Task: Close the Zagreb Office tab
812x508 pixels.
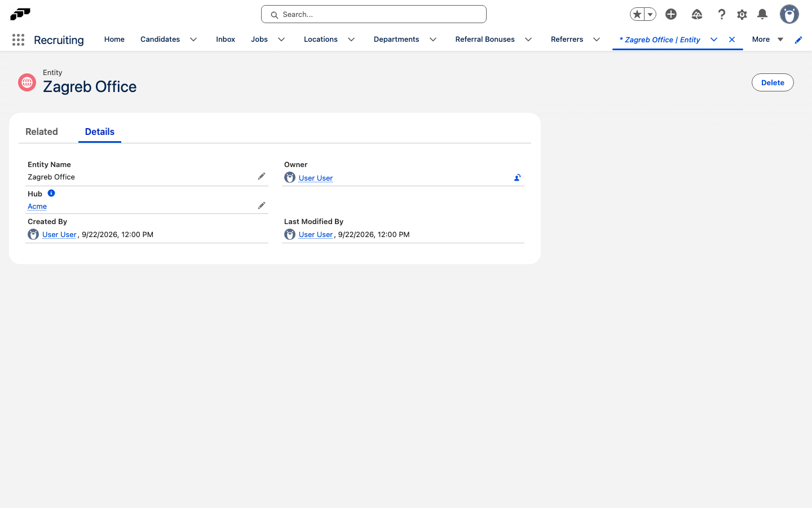Action: [x=732, y=40]
